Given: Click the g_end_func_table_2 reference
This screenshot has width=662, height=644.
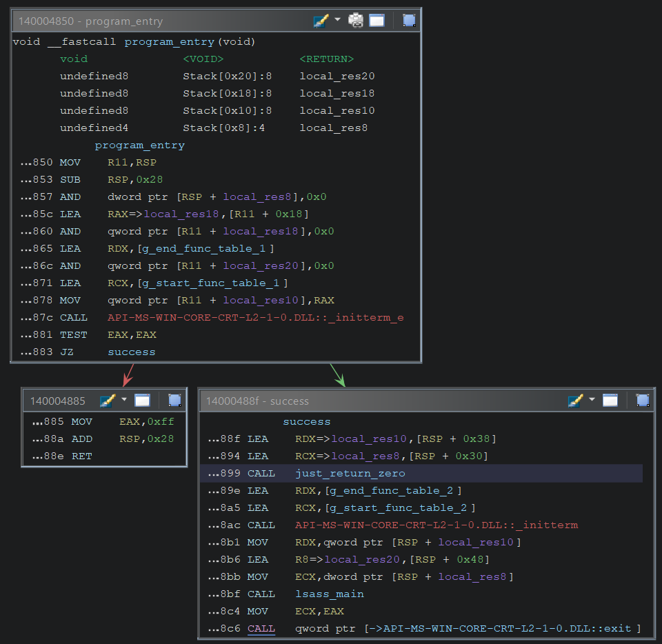Looking at the screenshot, I should pyautogui.click(x=392, y=491).
